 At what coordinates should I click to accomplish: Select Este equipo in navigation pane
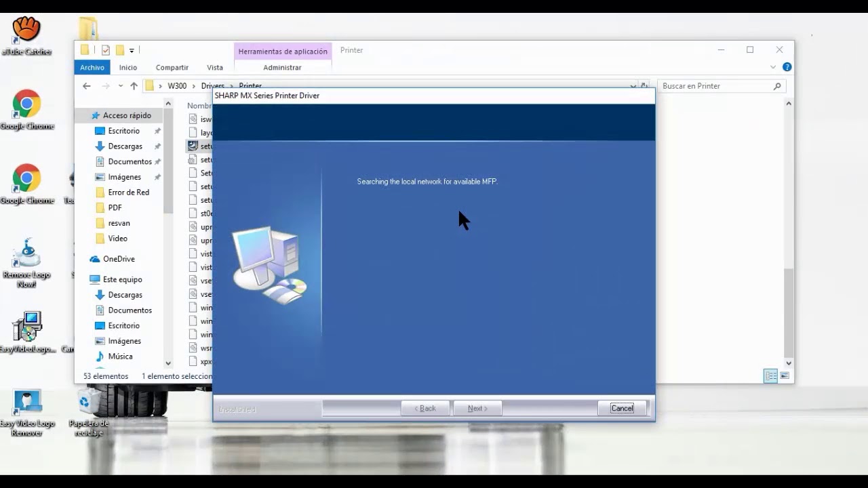122,279
